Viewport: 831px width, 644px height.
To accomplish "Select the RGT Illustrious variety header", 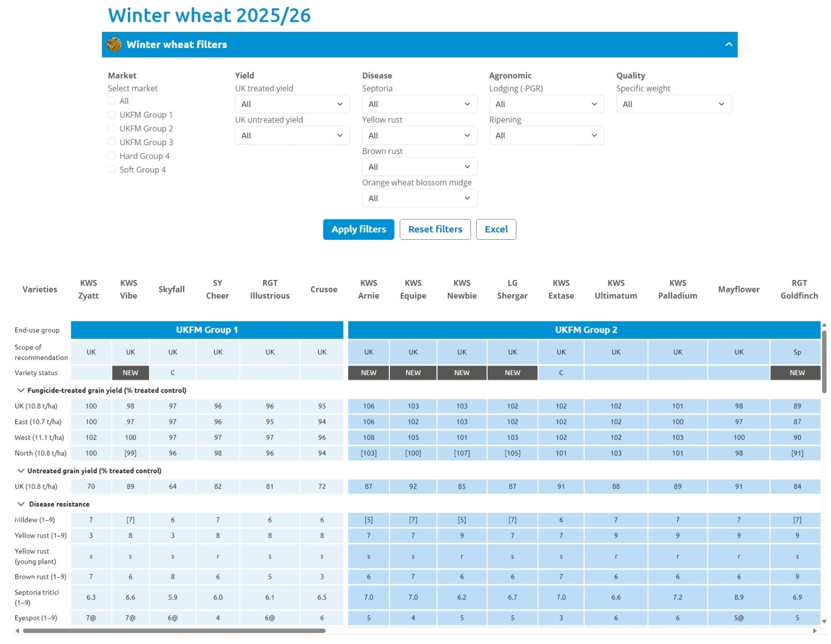I will (270, 289).
